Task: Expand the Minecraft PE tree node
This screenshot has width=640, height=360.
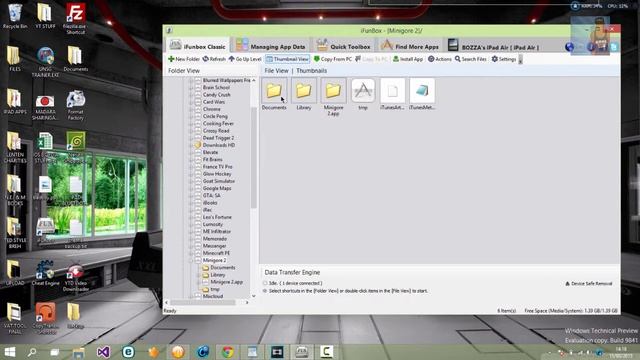Action: (x=191, y=253)
